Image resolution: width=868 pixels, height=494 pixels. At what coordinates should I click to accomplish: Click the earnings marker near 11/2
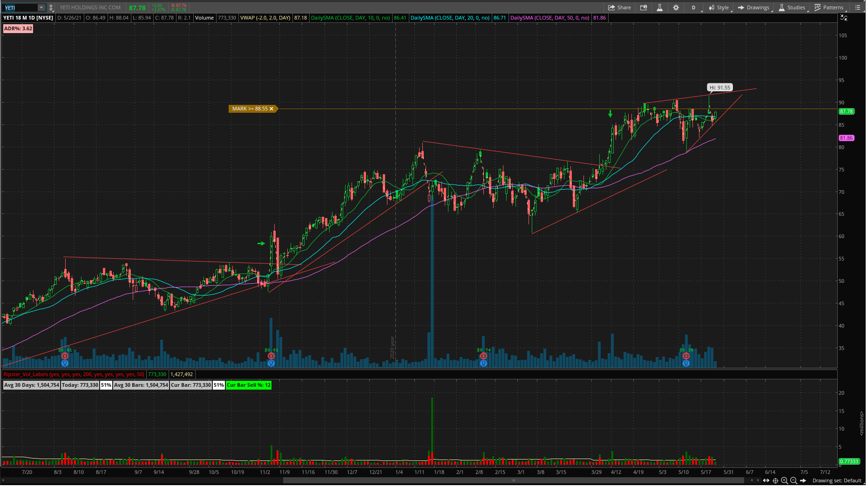pyautogui.click(x=271, y=356)
